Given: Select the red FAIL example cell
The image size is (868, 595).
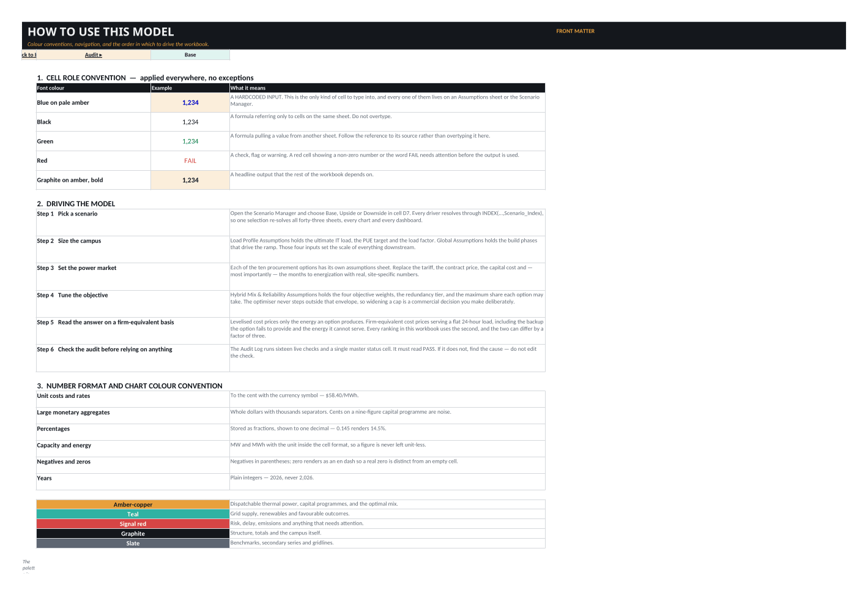Looking at the screenshot, I should tap(190, 161).
